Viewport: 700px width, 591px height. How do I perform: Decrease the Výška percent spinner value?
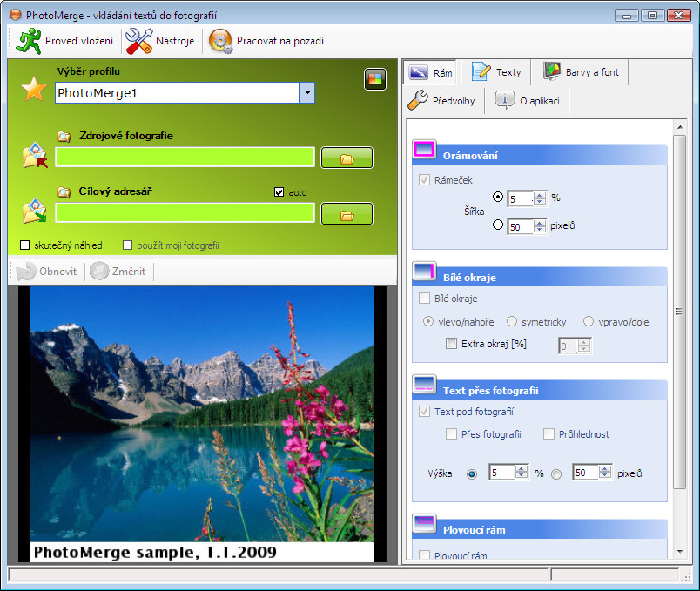(x=521, y=475)
